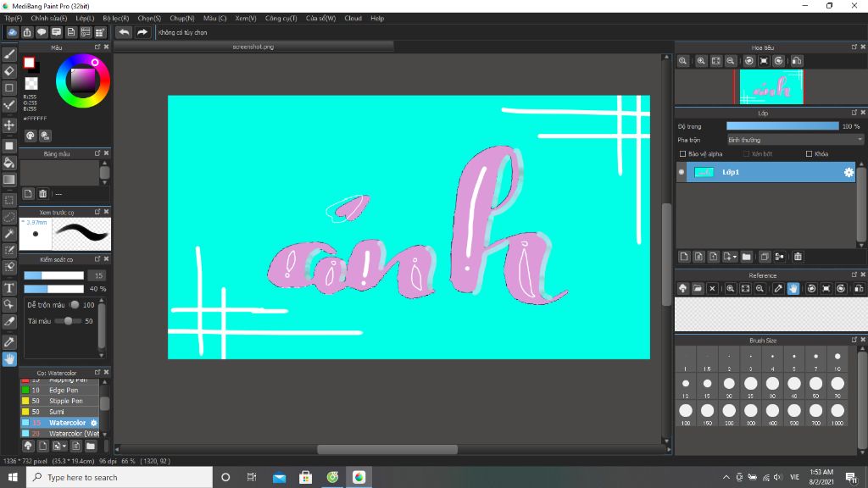Click the cloud save icon in top toolbar
868x488 pixels.
click(x=12, y=32)
